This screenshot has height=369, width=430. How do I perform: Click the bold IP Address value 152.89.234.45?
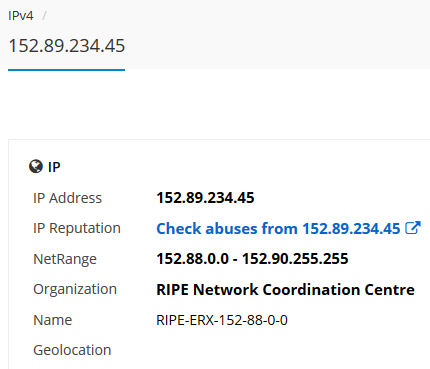tap(205, 198)
